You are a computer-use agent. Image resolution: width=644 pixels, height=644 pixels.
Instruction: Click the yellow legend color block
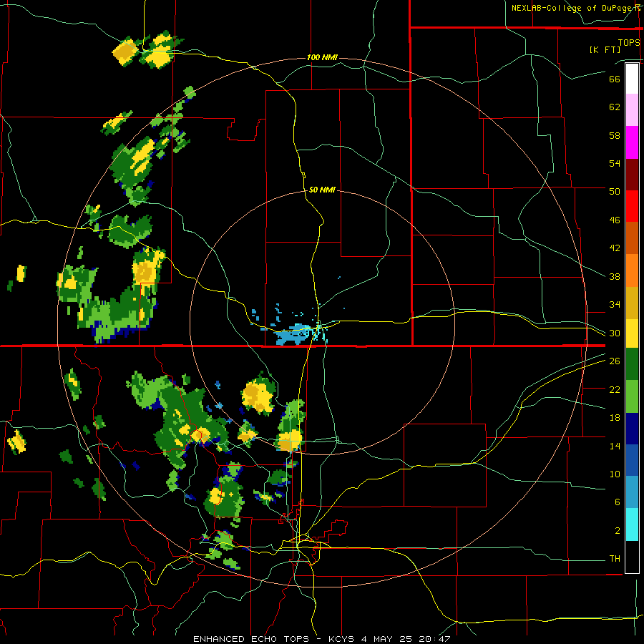pyautogui.click(x=632, y=333)
